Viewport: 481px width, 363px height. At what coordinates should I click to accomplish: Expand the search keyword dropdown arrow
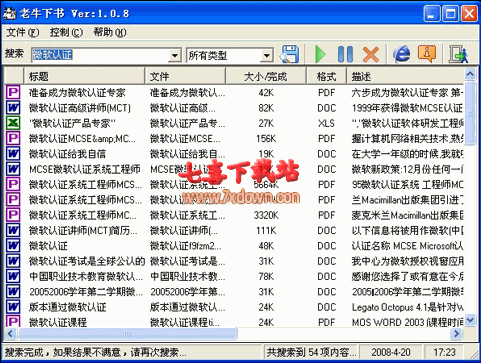175,55
